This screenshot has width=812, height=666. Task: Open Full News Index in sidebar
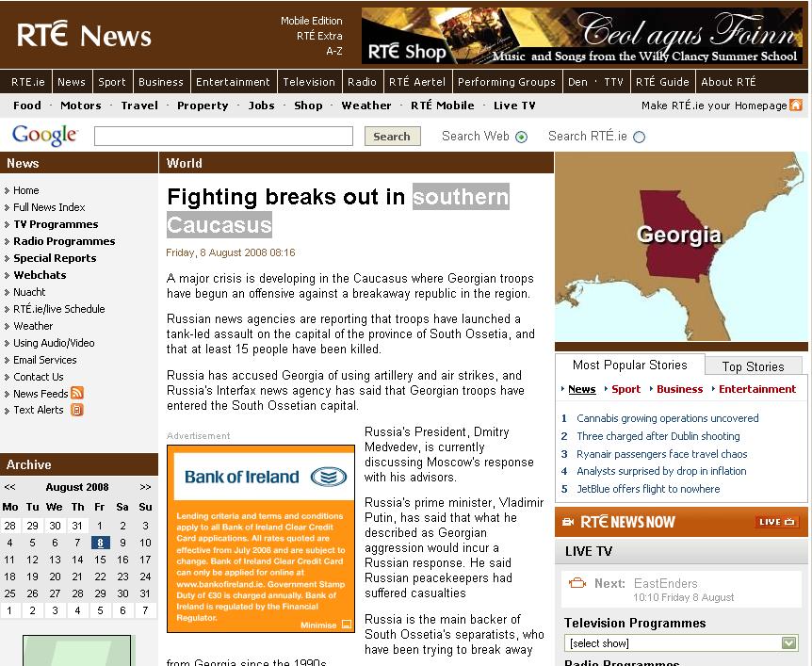click(49, 207)
